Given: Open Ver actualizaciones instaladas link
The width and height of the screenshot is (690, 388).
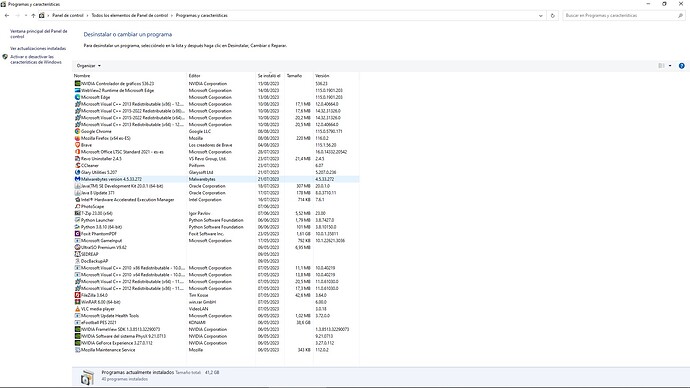Looking at the screenshot, I should pyautogui.click(x=38, y=48).
